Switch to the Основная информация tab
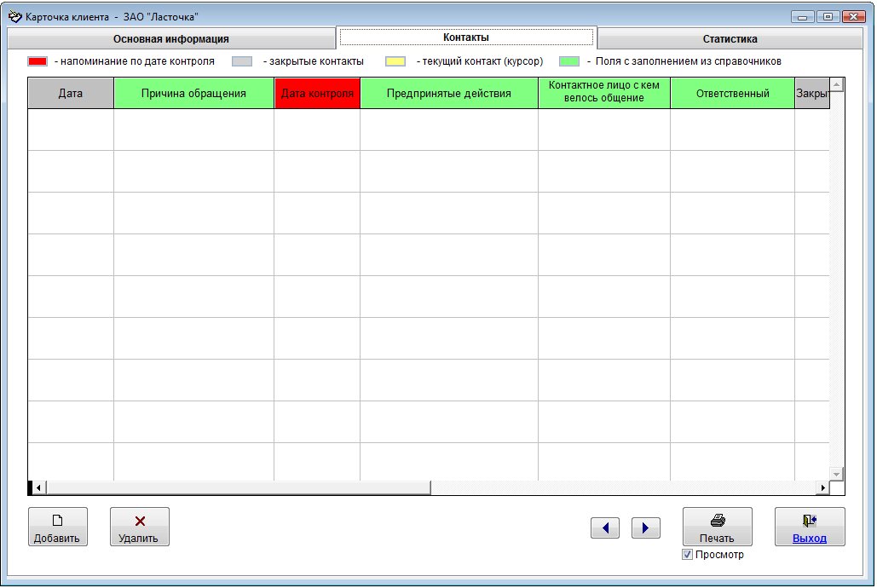877x588 pixels. tap(170, 38)
